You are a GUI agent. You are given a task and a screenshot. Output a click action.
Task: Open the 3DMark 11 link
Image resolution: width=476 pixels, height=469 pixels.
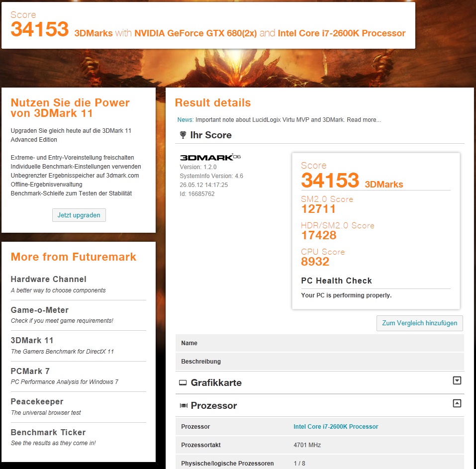[32, 340]
